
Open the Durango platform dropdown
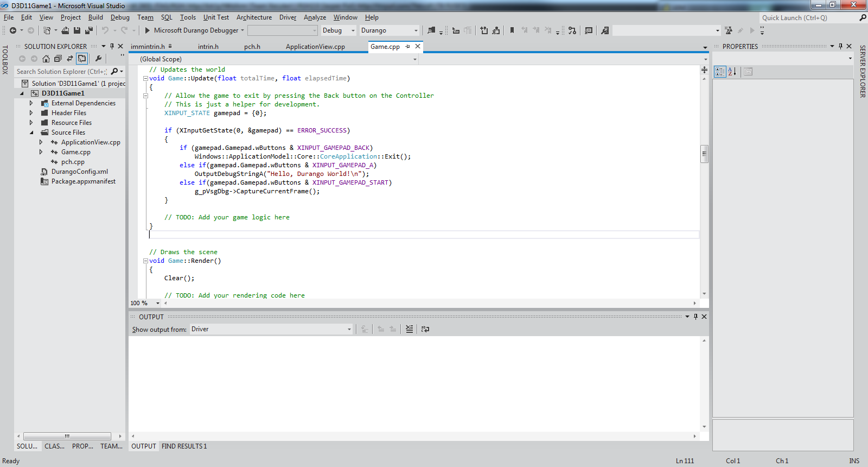click(390, 30)
